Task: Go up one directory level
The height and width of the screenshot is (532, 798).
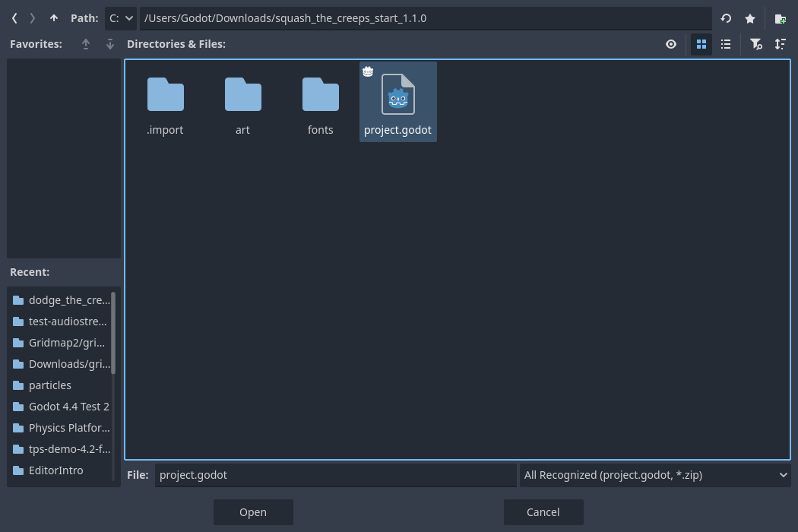Action: (x=53, y=18)
